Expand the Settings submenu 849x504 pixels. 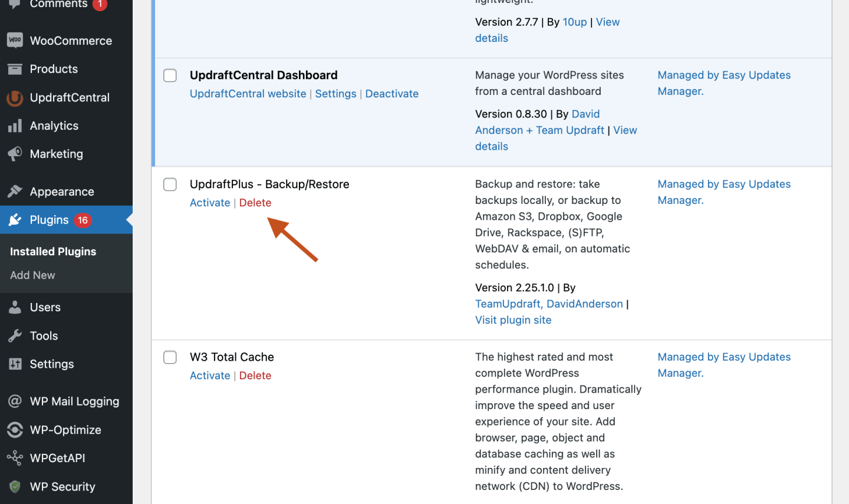coord(51,364)
